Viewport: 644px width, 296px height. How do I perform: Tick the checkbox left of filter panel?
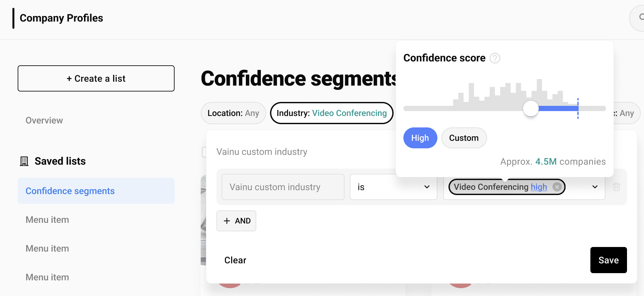pyautogui.click(x=204, y=152)
